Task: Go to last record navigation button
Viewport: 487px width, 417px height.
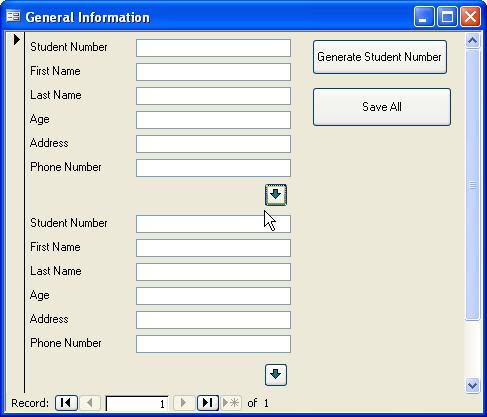Action: [208, 403]
